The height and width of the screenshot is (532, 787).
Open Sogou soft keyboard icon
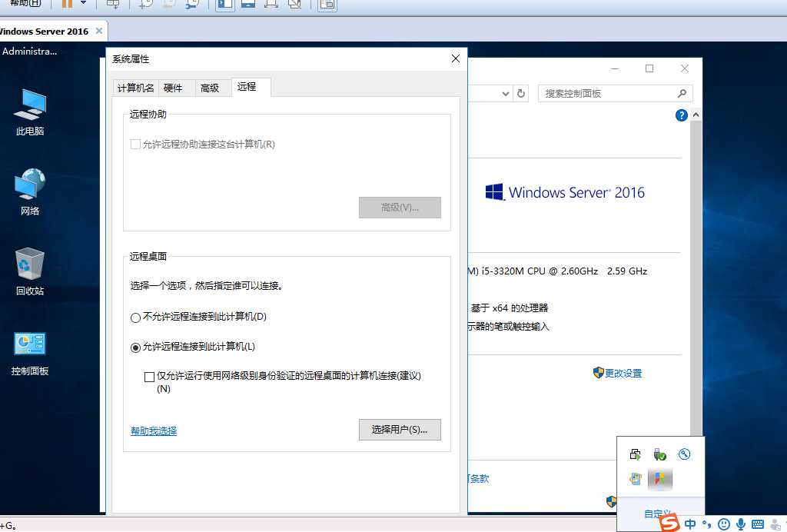click(x=758, y=524)
